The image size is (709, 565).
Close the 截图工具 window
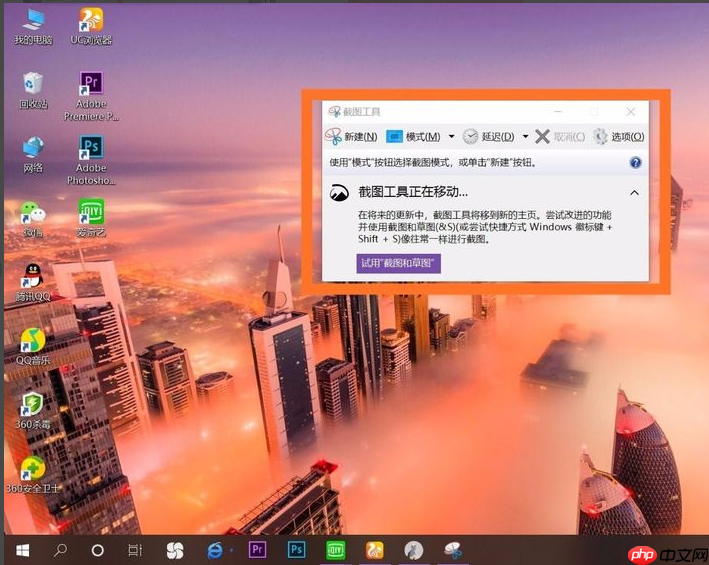[x=630, y=111]
